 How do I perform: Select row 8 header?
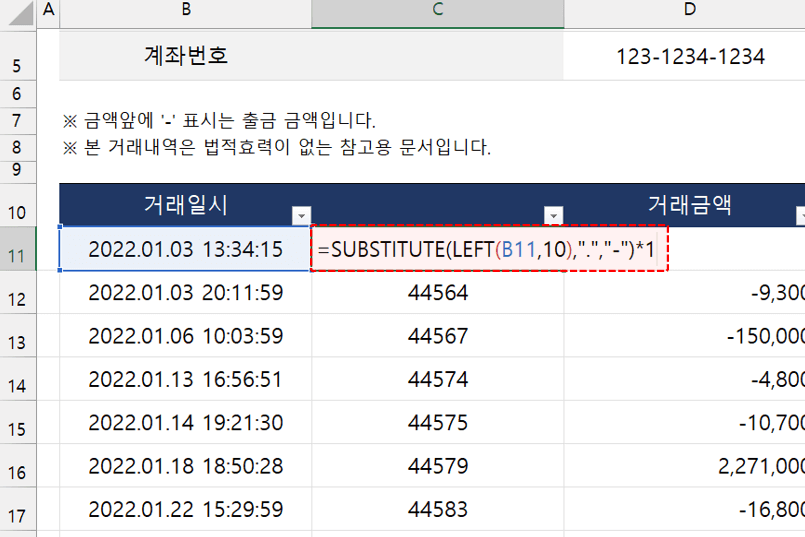tap(18, 147)
